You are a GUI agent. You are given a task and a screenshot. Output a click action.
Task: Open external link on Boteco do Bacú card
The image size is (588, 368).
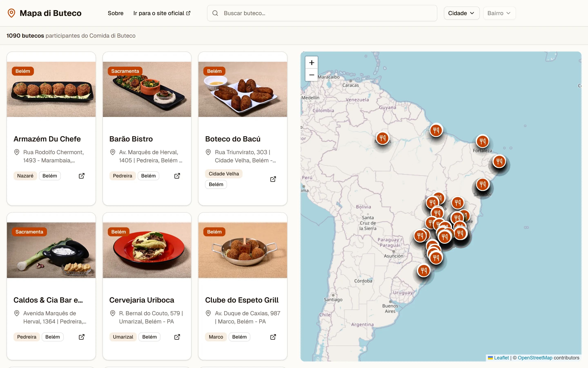273,179
